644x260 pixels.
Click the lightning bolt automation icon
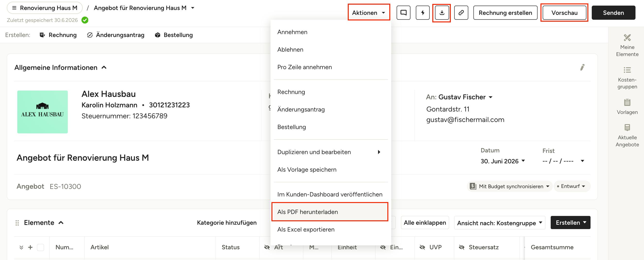pyautogui.click(x=423, y=12)
